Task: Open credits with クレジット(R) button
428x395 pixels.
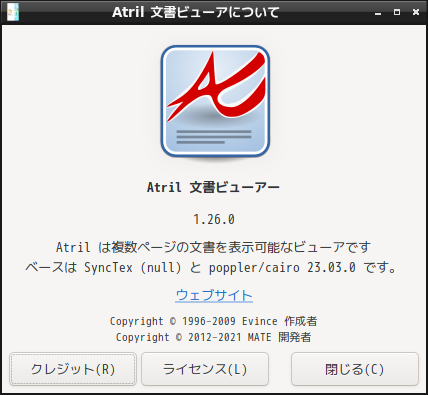Action: click(x=73, y=369)
